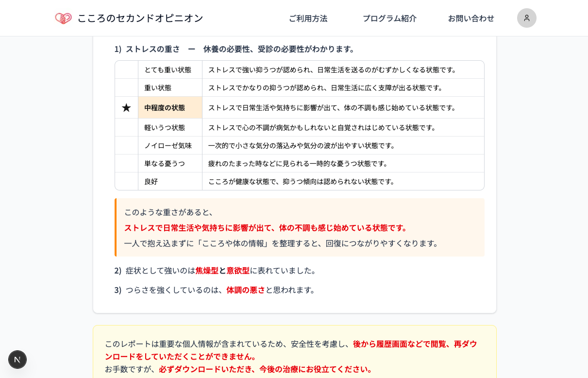Image resolution: width=588 pixels, height=378 pixels.
Task: Open the プログラム紹介 menu item
Action: [389, 18]
